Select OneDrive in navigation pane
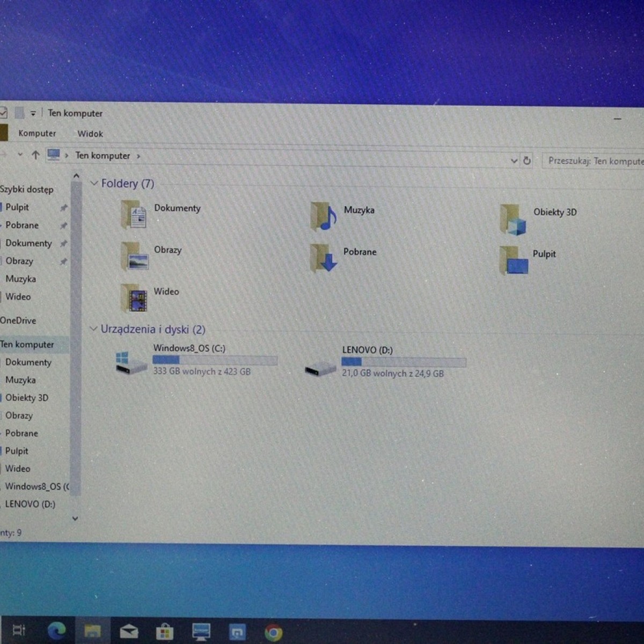The width and height of the screenshot is (644, 644). click(18, 320)
